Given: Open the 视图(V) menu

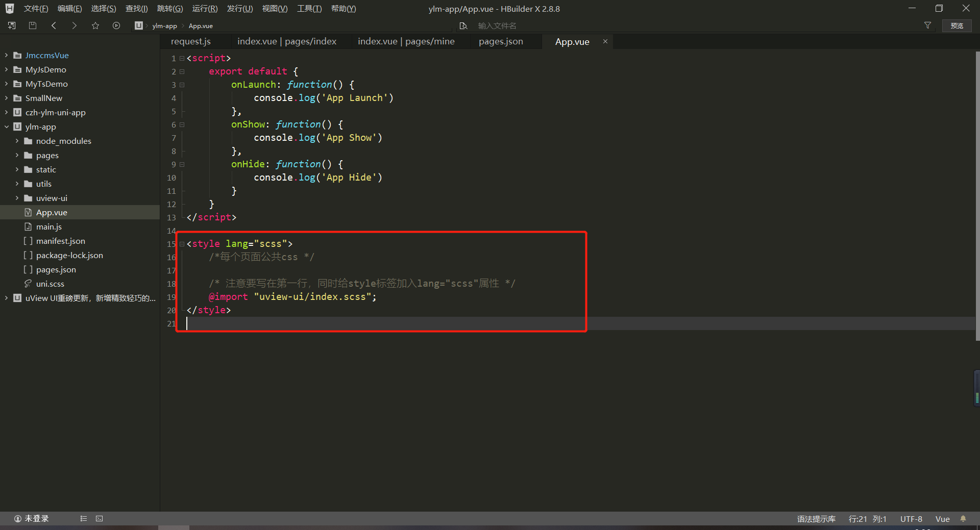Looking at the screenshot, I should [275, 9].
